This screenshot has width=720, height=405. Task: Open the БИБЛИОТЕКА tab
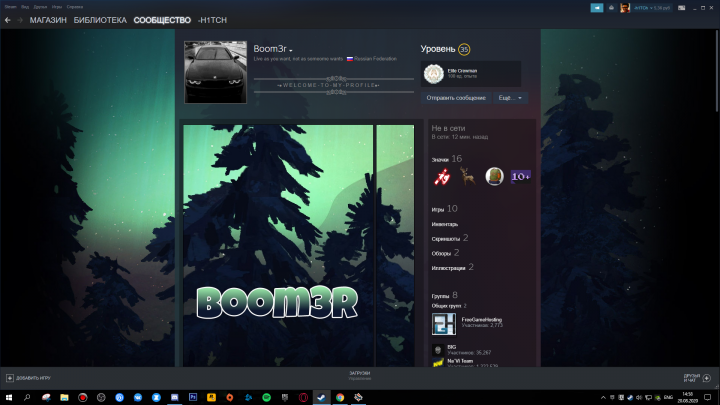100,20
